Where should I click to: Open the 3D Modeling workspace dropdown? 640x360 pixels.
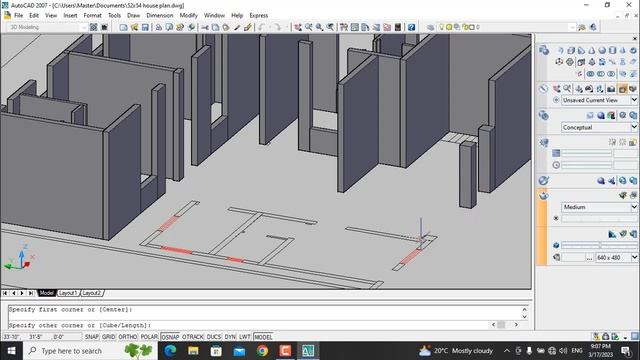point(83,27)
